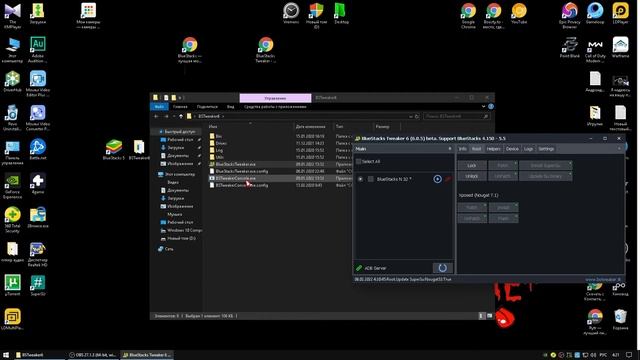
Task: Open the LDPlayer desktop shortcut
Action: [x=620, y=13]
